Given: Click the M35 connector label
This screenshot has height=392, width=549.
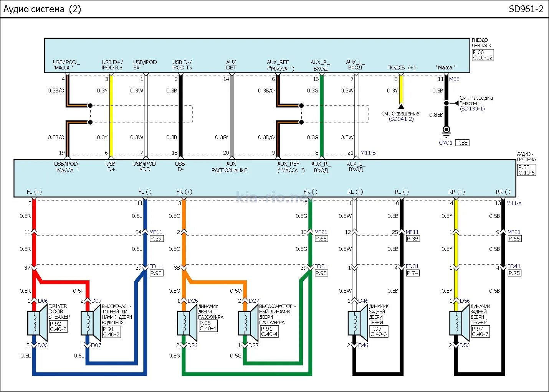Looking at the screenshot, I should (x=454, y=79).
